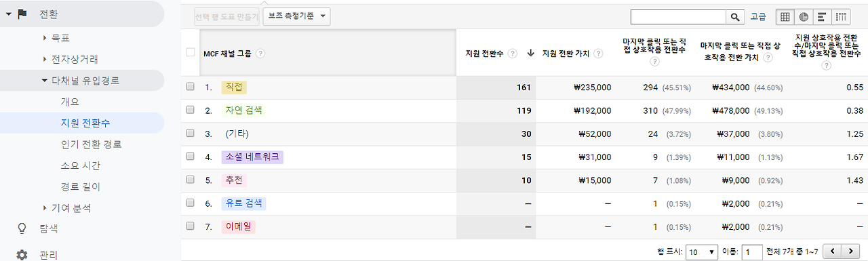Click the table search input field
Viewport: 868px width, 261px height.
click(x=679, y=17)
